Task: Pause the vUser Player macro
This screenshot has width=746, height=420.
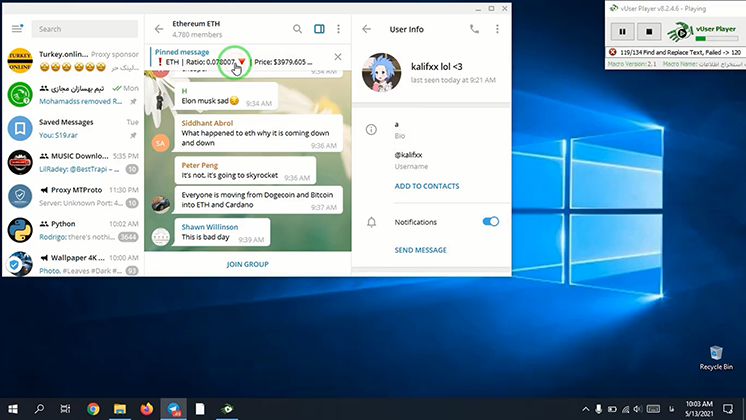Action: click(x=621, y=32)
